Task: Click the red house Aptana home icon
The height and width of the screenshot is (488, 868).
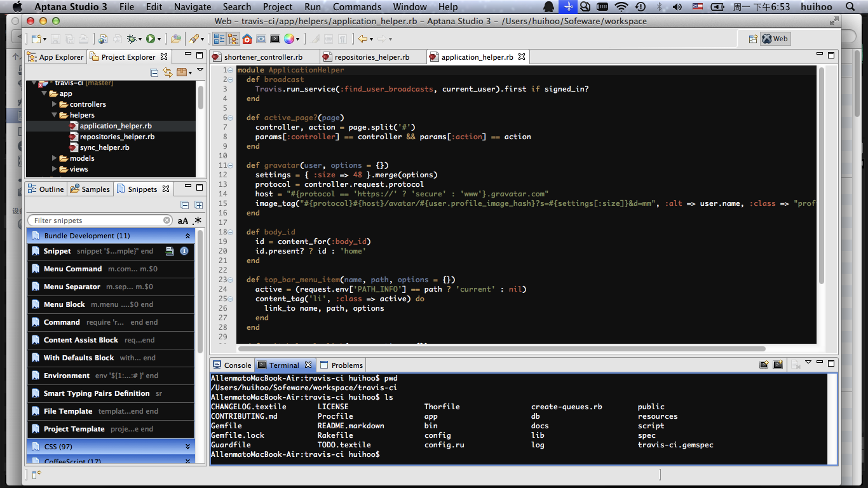Action: [247, 39]
